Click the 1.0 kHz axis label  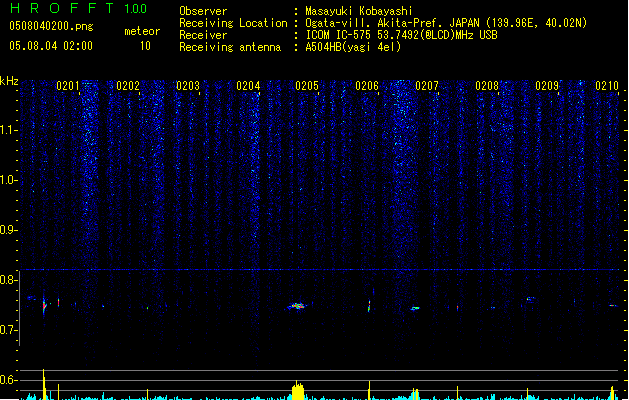coord(8,180)
